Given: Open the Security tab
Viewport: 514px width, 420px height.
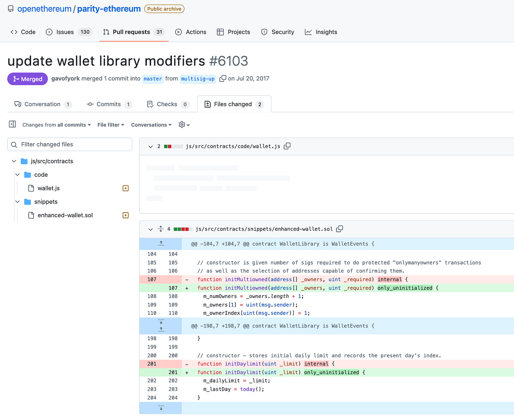Looking at the screenshot, I should coord(277,32).
